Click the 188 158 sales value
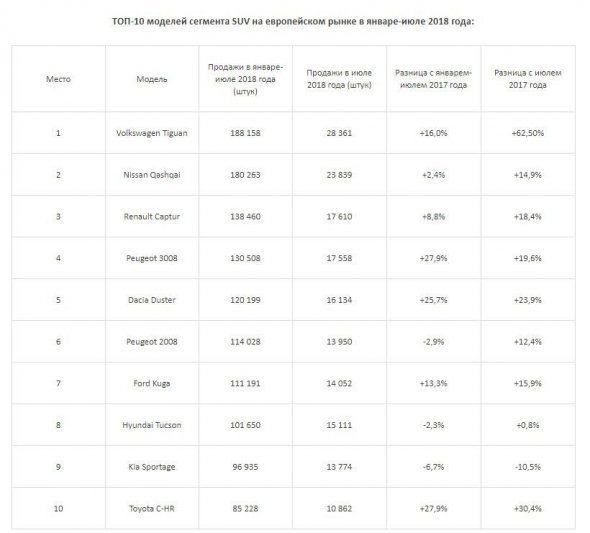Screen dimensions: 590x533 click(x=245, y=133)
